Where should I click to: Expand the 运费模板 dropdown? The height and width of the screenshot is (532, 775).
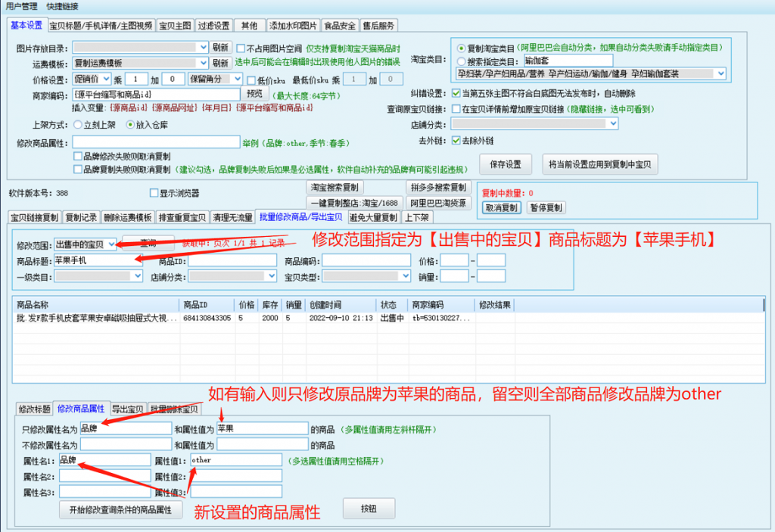(x=203, y=63)
